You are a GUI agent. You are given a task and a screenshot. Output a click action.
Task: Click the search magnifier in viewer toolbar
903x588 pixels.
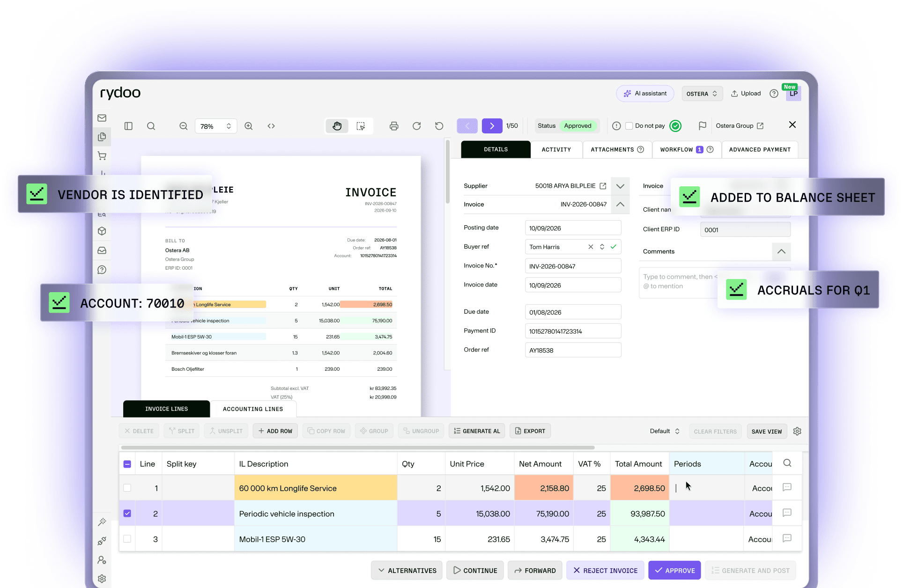click(151, 126)
